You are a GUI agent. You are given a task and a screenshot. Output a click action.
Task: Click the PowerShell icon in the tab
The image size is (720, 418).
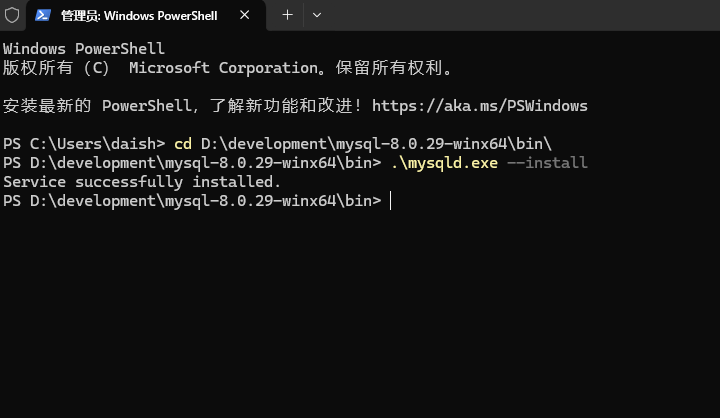(x=43, y=15)
